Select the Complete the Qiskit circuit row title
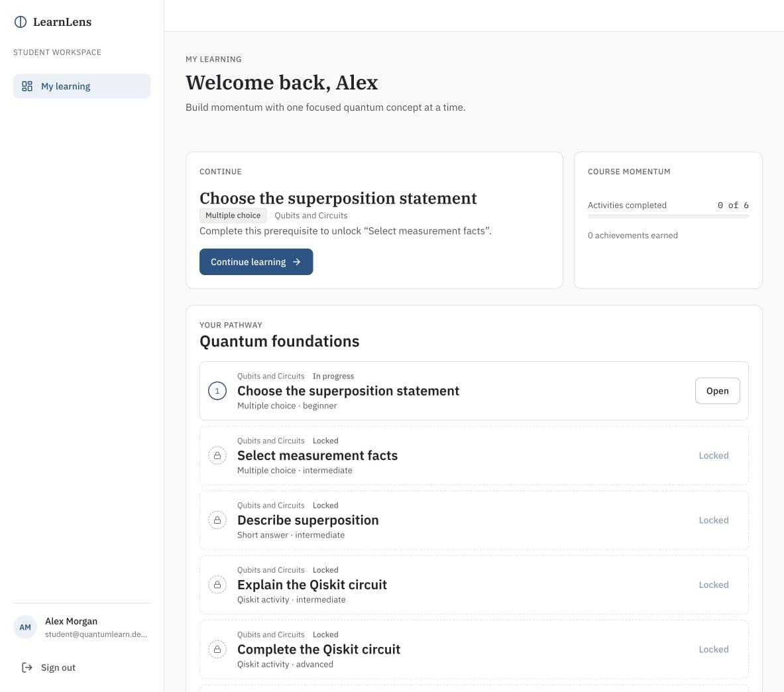The width and height of the screenshot is (784, 692). pyautogui.click(x=319, y=650)
